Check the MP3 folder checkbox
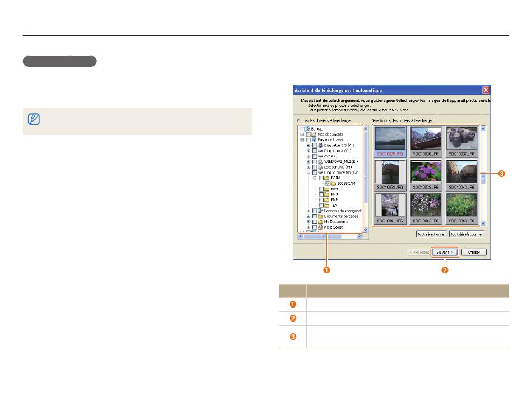Viewport: 532px width, 396px height. tap(321, 194)
